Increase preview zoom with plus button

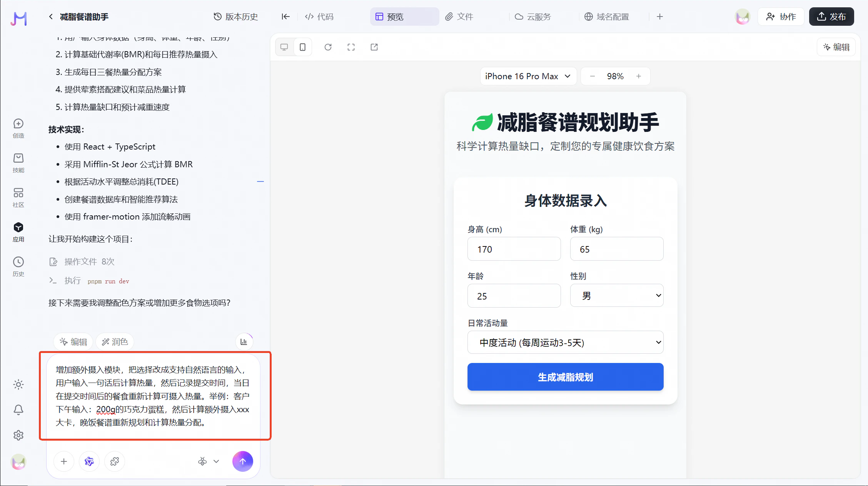pyautogui.click(x=639, y=76)
